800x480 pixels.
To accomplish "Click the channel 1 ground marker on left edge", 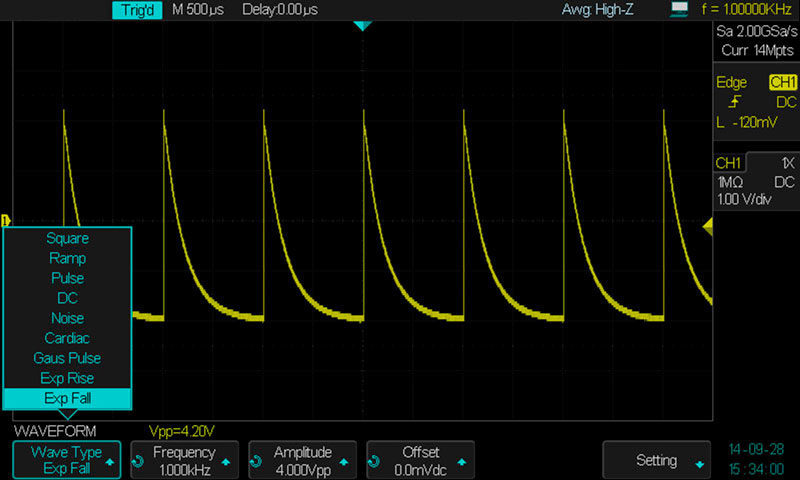I will click(6, 220).
